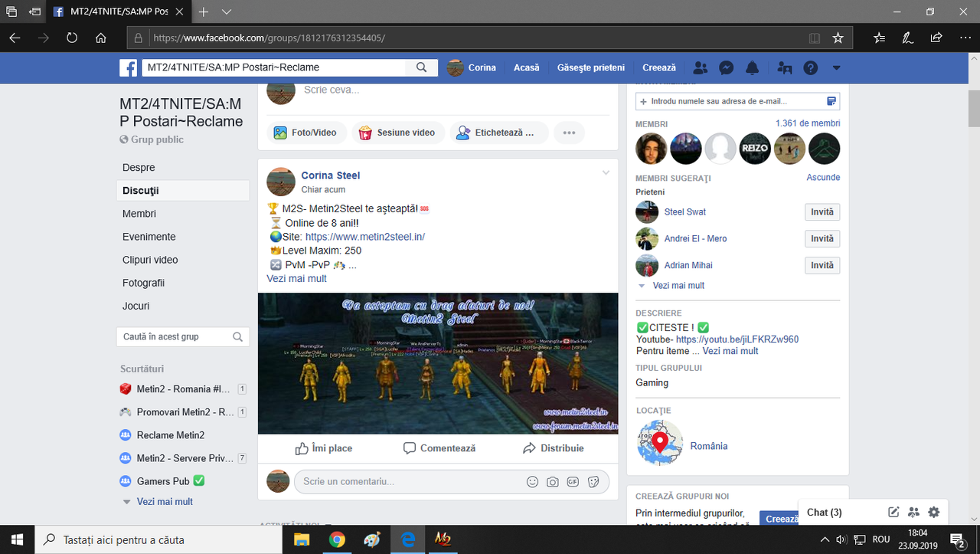The width and height of the screenshot is (980, 554).
Task: Click the group search field 'Caută în acest grup'
Action: point(183,336)
